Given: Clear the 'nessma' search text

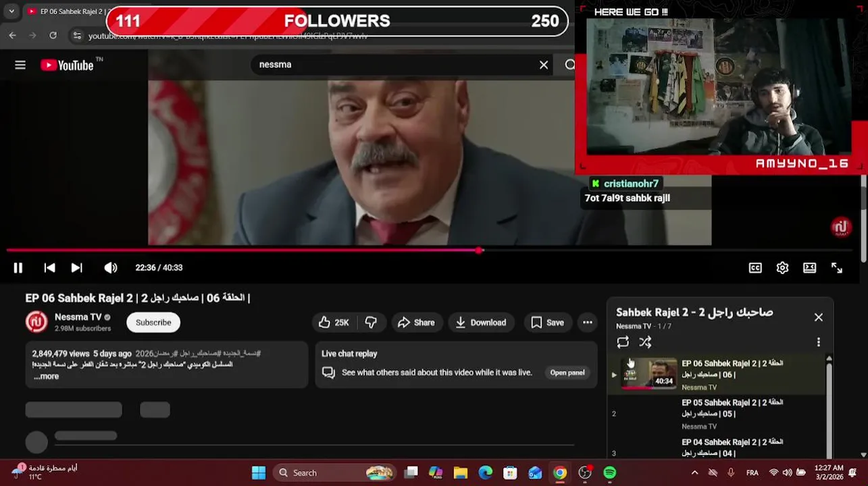Looking at the screenshot, I should [544, 65].
